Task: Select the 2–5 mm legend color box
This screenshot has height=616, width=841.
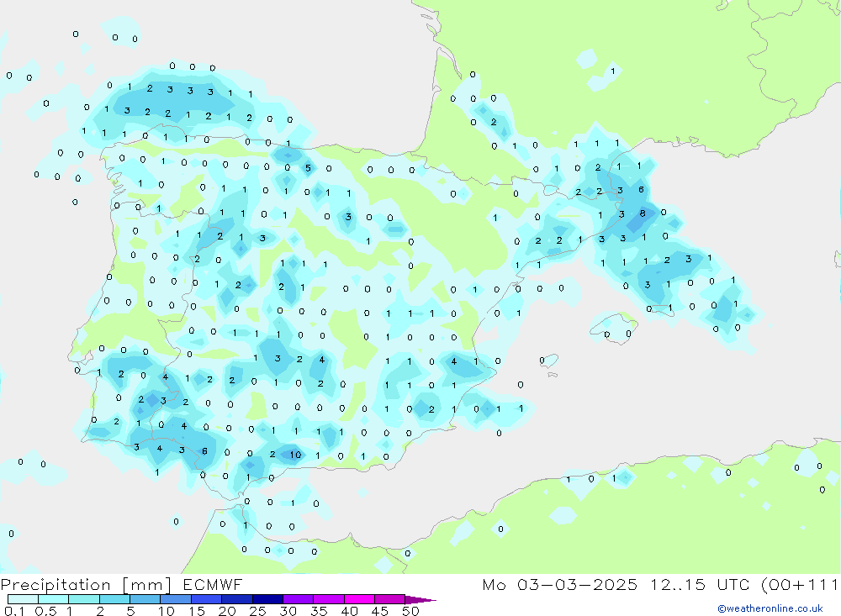Action: coord(114,599)
